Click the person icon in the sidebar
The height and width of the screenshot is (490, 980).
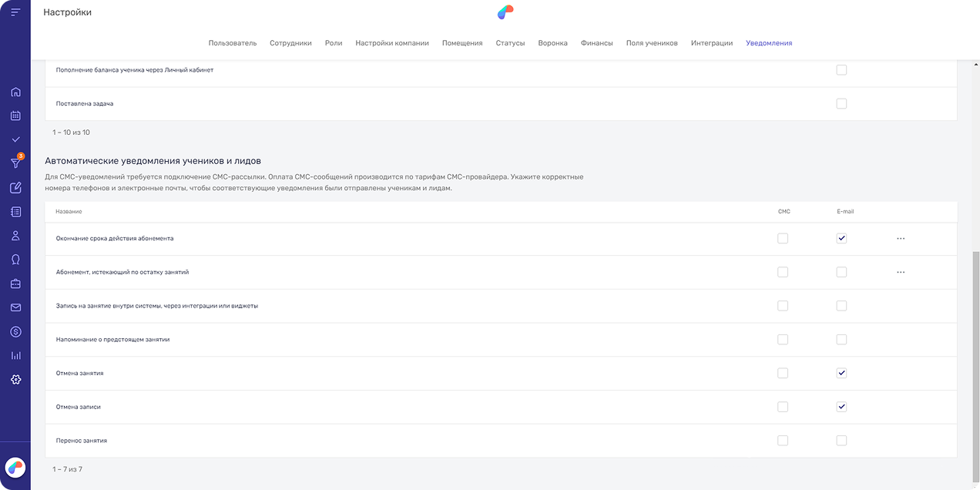coord(15,236)
